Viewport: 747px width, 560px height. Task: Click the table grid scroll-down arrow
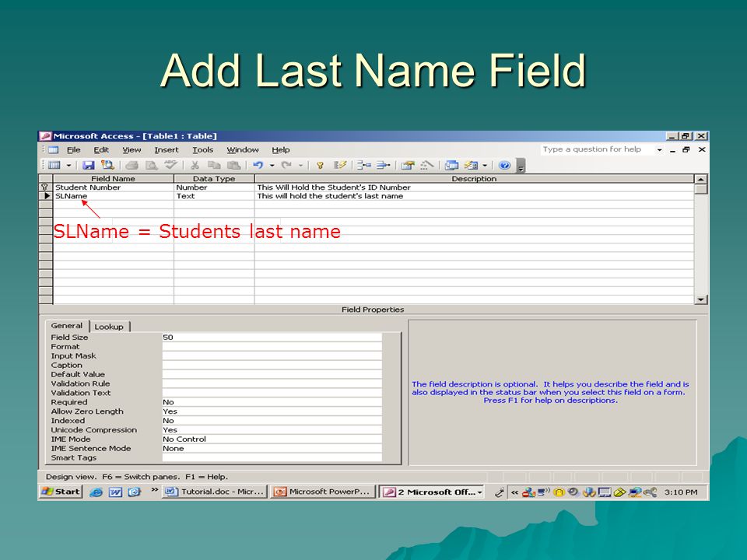coord(700,299)
